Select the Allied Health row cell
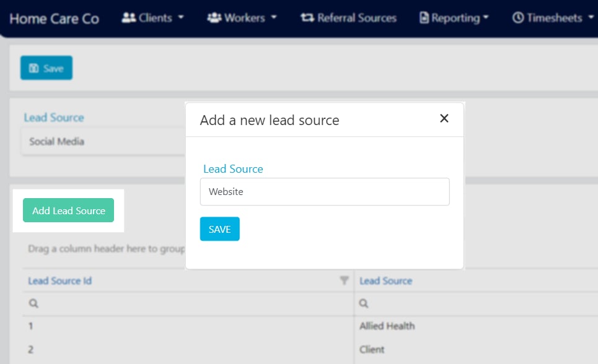 (387, 326)
